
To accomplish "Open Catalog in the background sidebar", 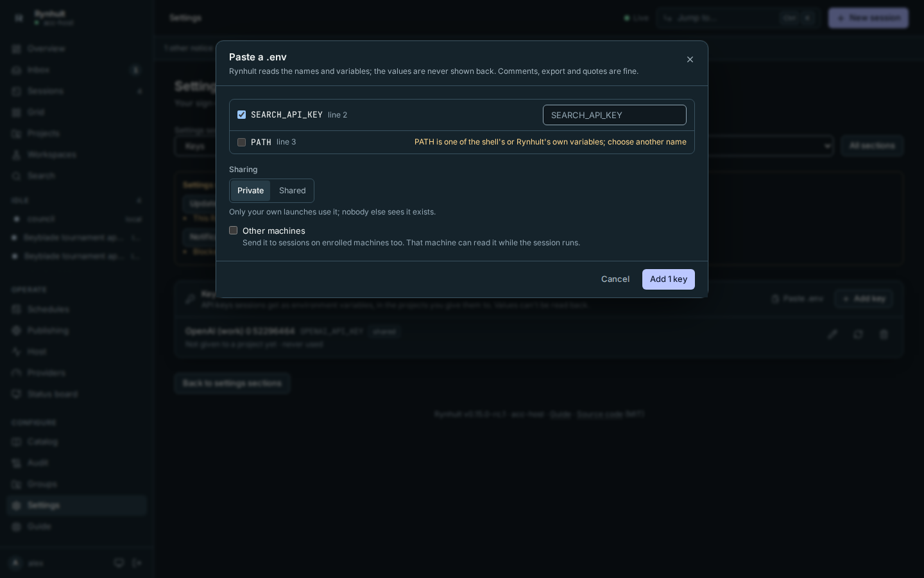I will 77,442.
